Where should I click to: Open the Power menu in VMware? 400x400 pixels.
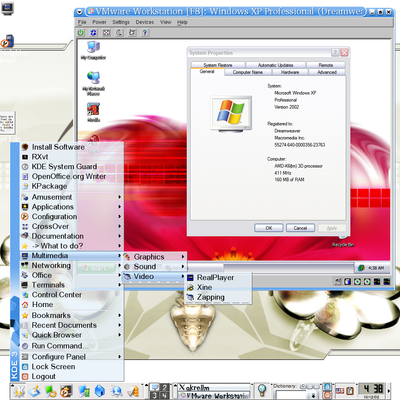[99, 22]
